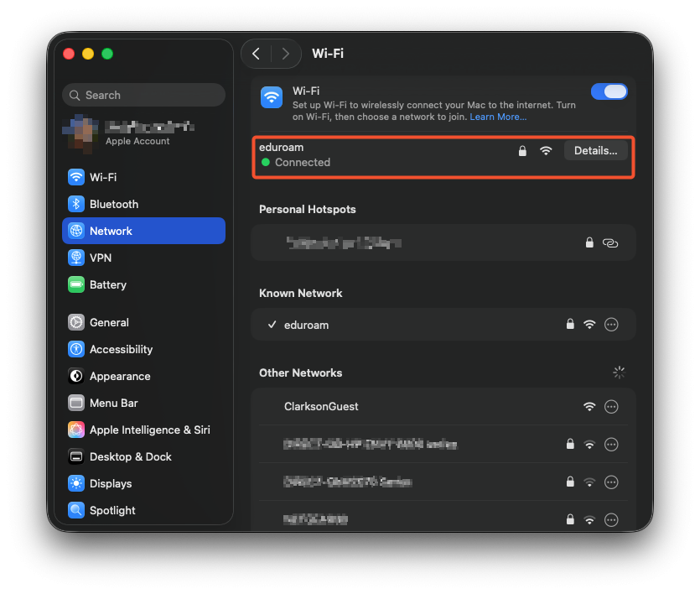The height and width of the screenshot is (594, 700).
Task: Click the ClarksonGuest Wi-Fi signal icon
Action: click(x=589, y=407)
